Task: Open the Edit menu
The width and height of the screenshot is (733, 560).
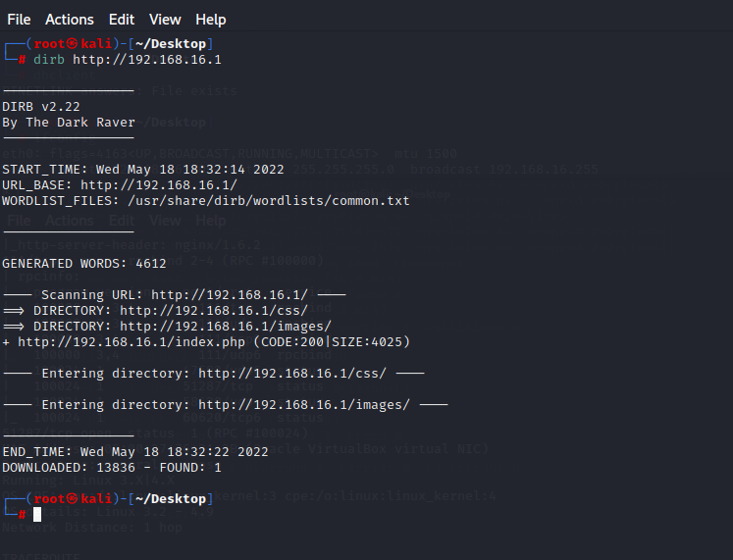Action: click(x=122, y=20)
